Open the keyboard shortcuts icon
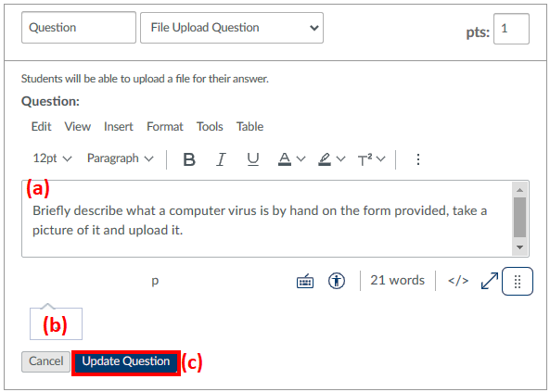 (x=305, y=281)
